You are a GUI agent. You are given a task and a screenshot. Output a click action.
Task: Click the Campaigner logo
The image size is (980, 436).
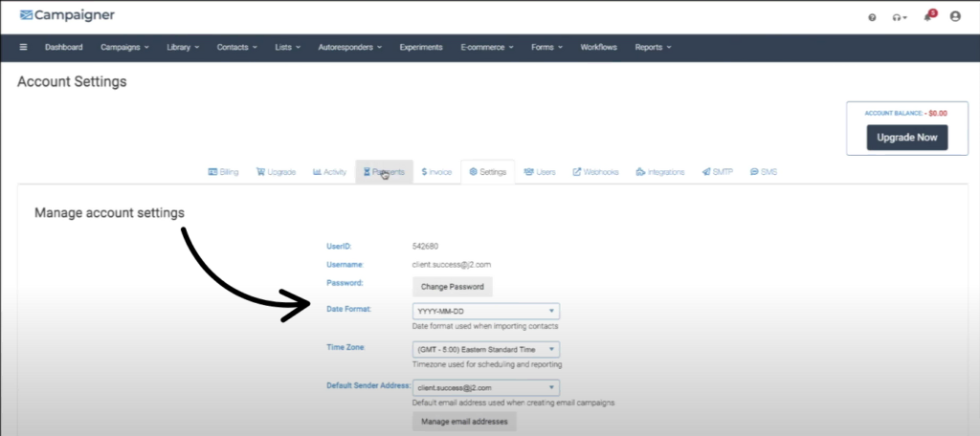[65, 16]
